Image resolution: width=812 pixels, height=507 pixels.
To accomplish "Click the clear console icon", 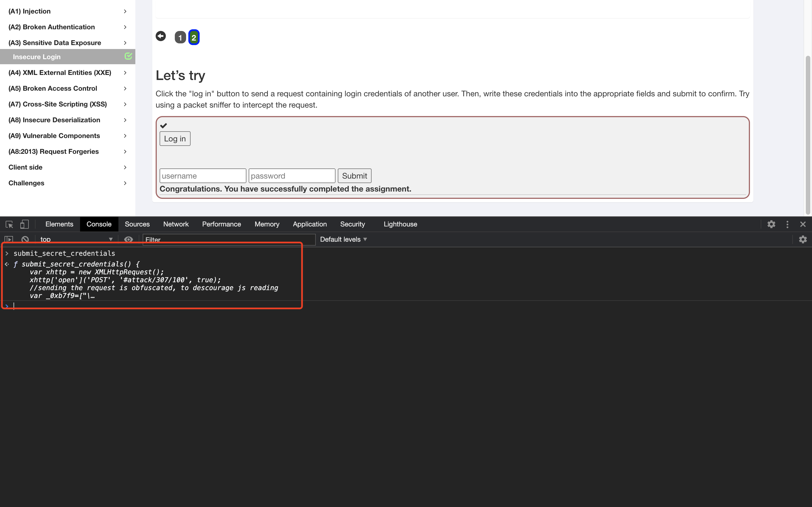I will click(25, 239).
